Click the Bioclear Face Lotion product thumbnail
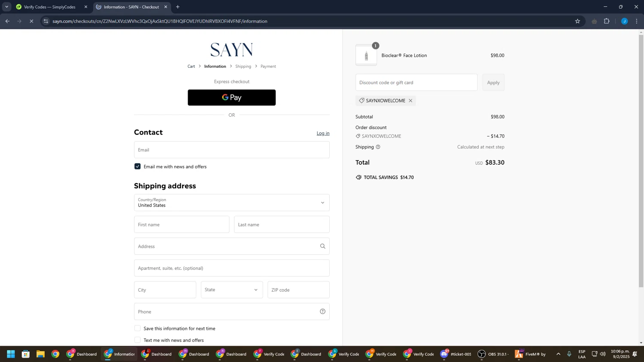The height and width of the screenshot is (362, 644). coord(366,55)
